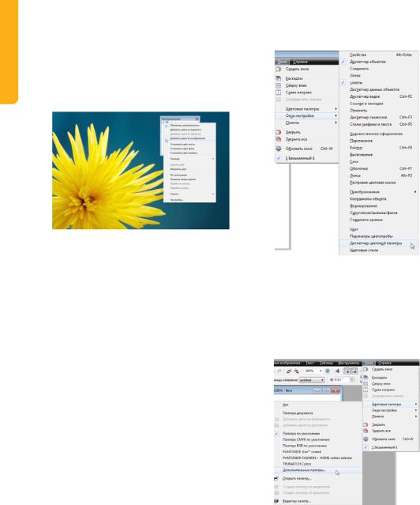420x505 pixels.
Task: Click the Открыть палитру folder icon
Action: pyautogui.click(x=276, y=479)
